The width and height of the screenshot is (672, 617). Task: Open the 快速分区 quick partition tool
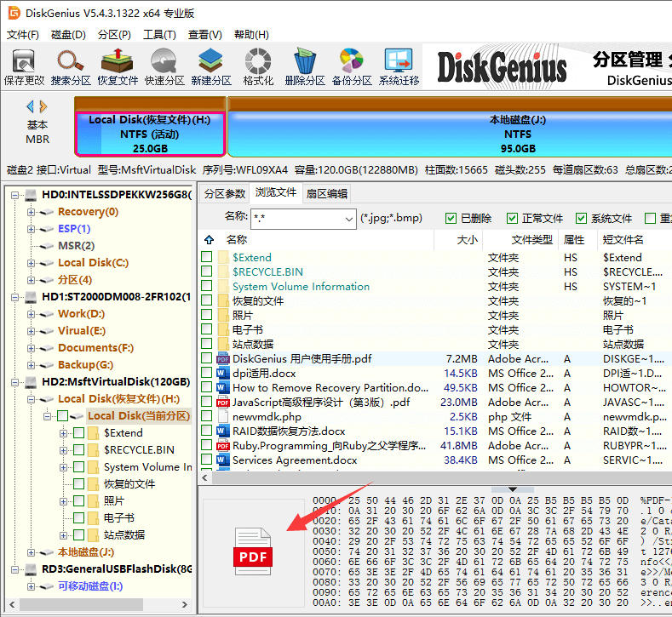164,67
